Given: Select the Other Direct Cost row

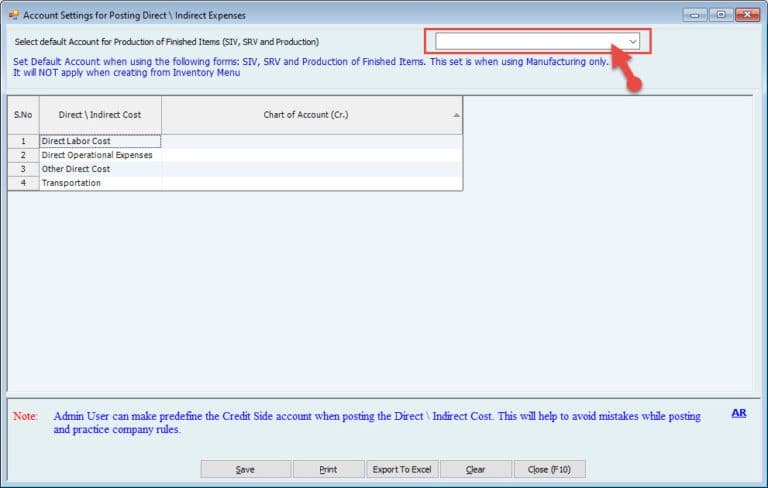Looking at the screenshot, I should click(99, 169).
